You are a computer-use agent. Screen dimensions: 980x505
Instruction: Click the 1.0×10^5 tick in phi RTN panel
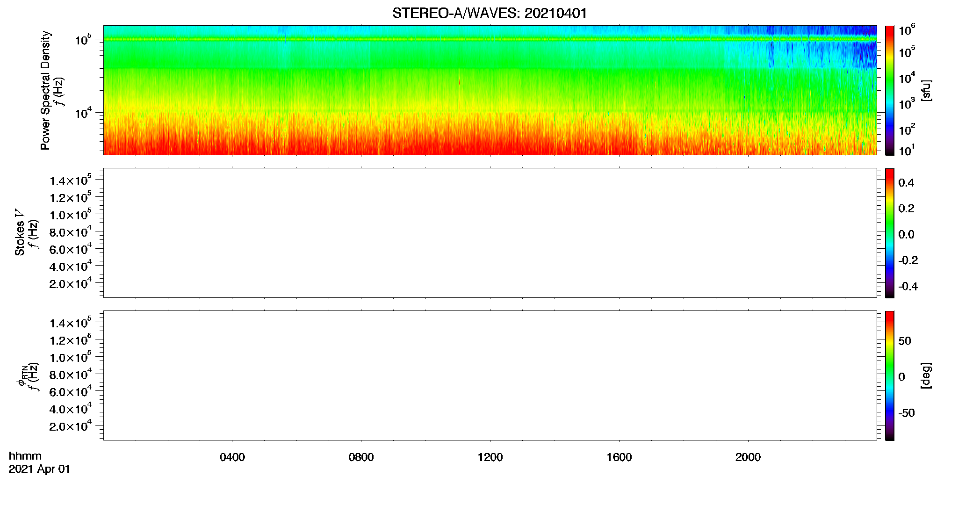pos(71,357)
